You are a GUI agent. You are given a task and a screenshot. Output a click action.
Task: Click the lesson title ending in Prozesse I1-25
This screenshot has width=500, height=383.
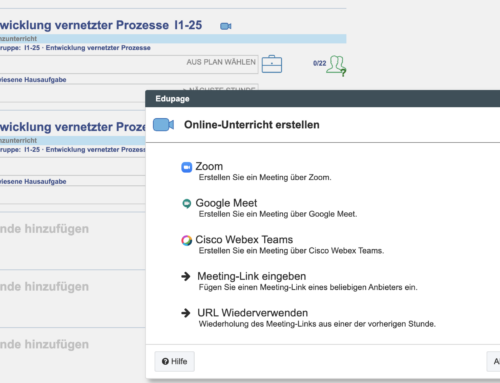[101, 25]
